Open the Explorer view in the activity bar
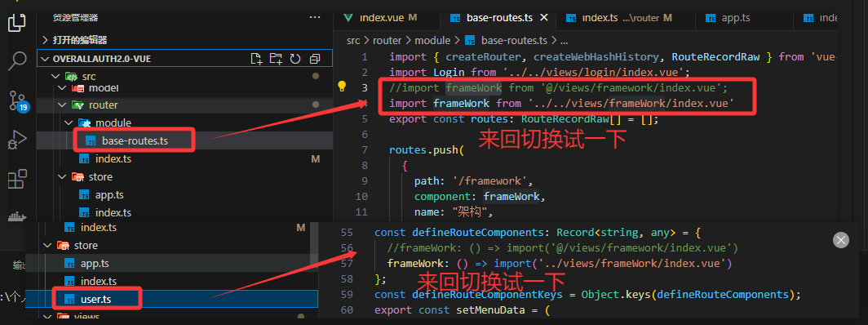 click(x=17, y=22)
